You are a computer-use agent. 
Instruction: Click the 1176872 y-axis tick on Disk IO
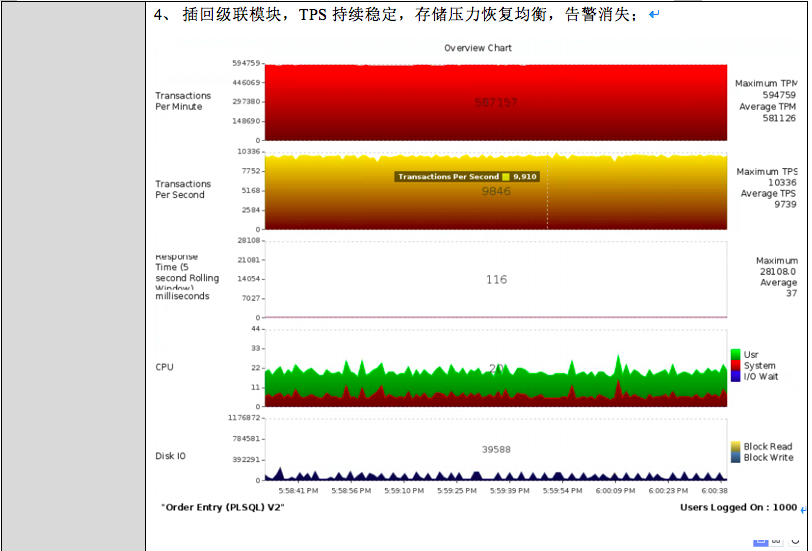tap(244, 418)
